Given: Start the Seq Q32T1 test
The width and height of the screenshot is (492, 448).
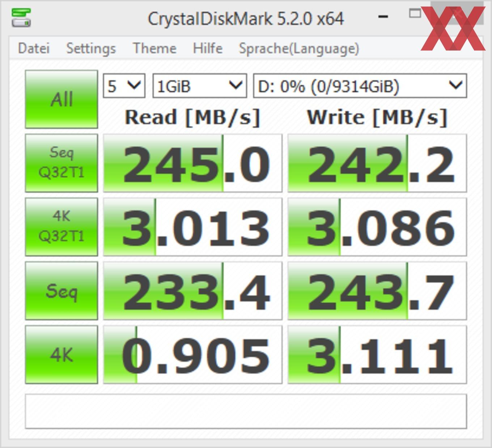Looking at the screenshot, I should [61, 163].
